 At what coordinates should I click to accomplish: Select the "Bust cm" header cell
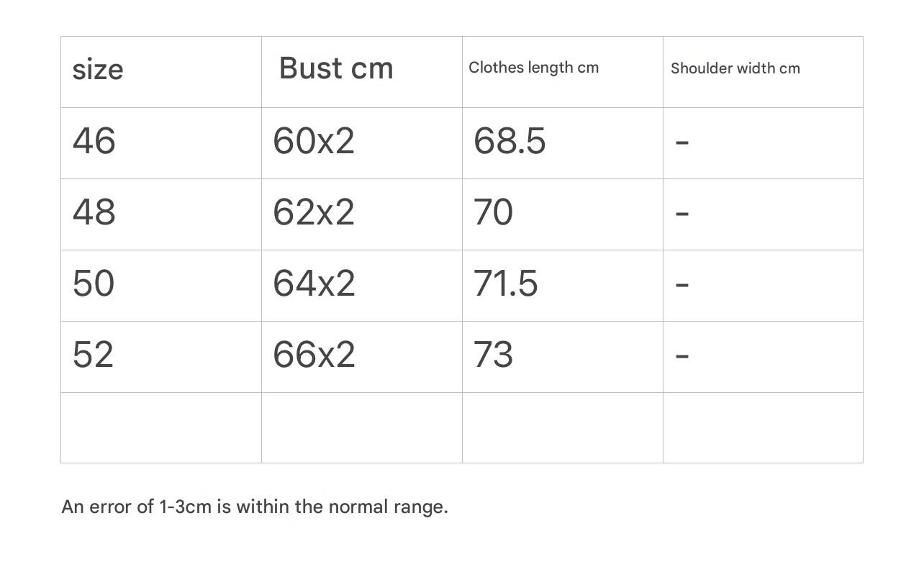336,69
